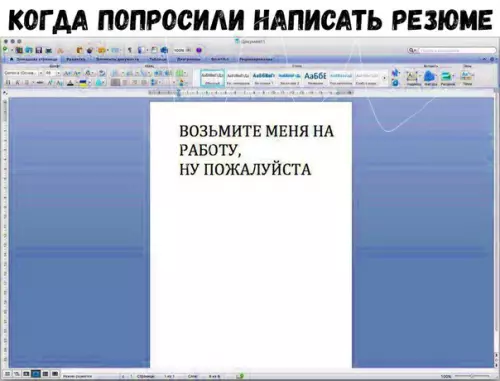500x381 pixels.
Task: Select the Justify alignment icon
Action: (144, 82)
